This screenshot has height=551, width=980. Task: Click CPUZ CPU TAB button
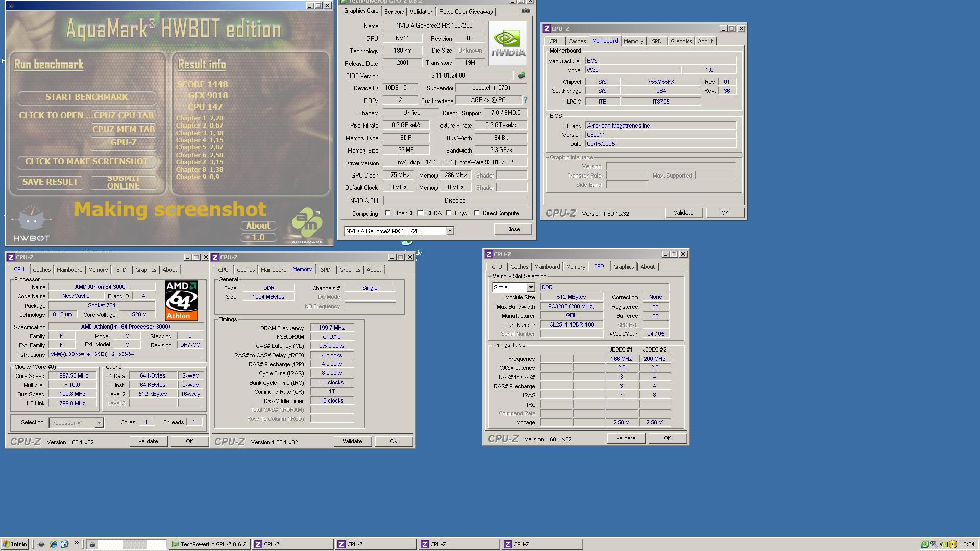click(x=124, y=115)
